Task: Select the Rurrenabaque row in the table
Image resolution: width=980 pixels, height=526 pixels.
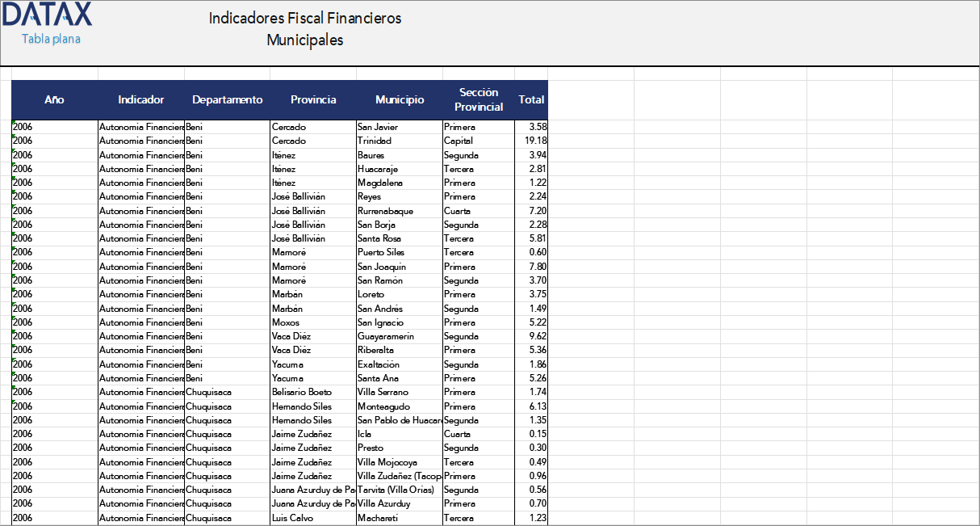Action: click(x=387, y=210)
